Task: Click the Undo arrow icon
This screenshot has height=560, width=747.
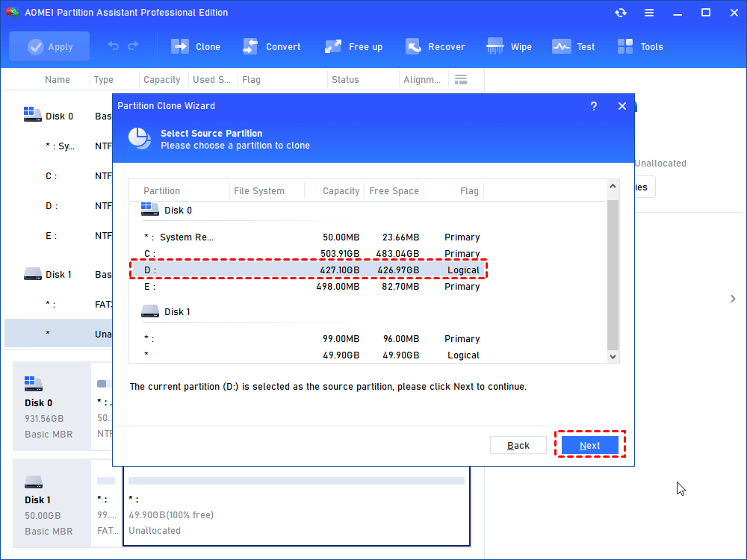Action: click(113, 46)
